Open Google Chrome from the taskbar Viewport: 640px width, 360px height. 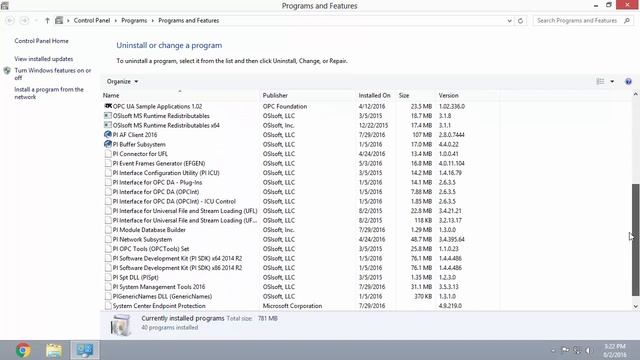[x=23, y=350]
